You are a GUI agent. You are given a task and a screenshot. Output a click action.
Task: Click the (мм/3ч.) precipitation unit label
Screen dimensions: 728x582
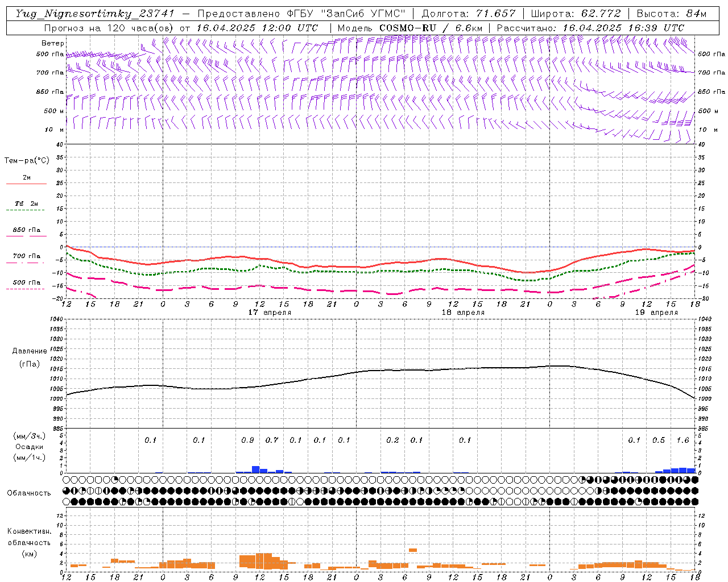pyautogui.click(x=30, y=436)
